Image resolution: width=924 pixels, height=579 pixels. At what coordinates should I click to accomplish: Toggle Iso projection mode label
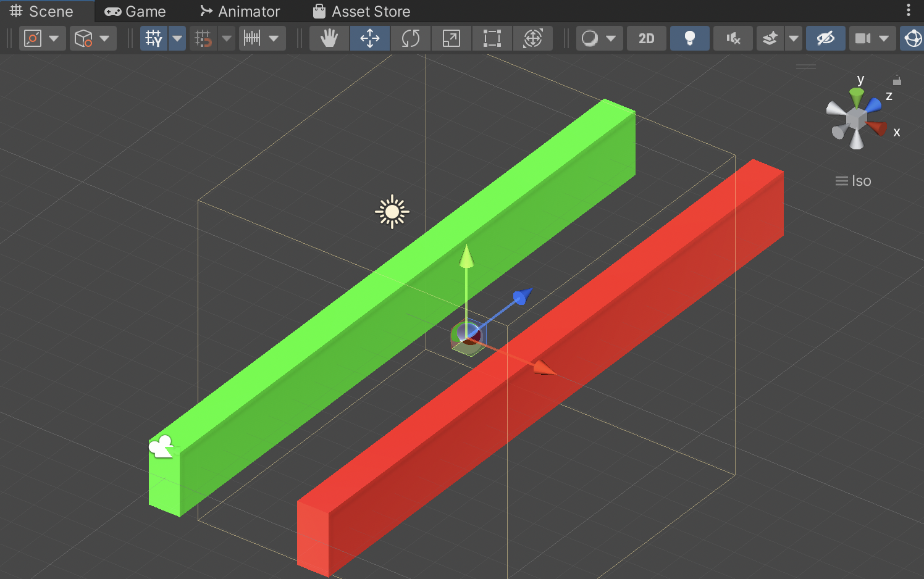pyautogui.click(x=854, y=181)
